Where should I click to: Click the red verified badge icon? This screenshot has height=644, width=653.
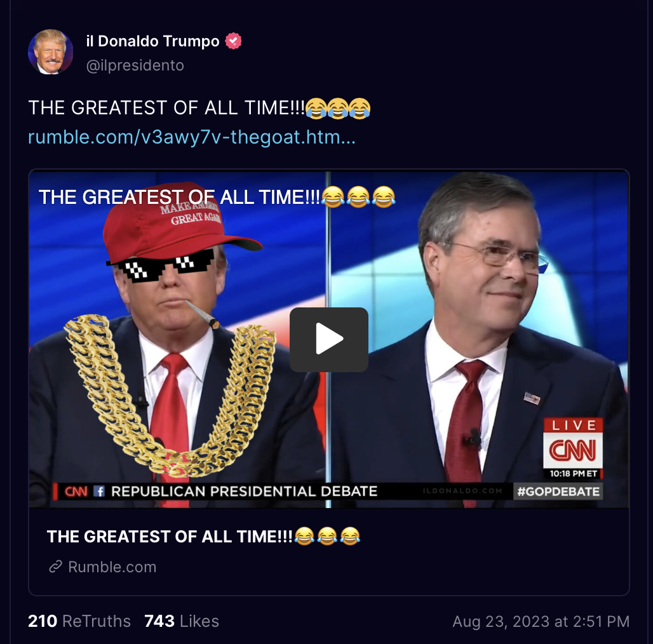pyautogui.click(x=233, y=41)
